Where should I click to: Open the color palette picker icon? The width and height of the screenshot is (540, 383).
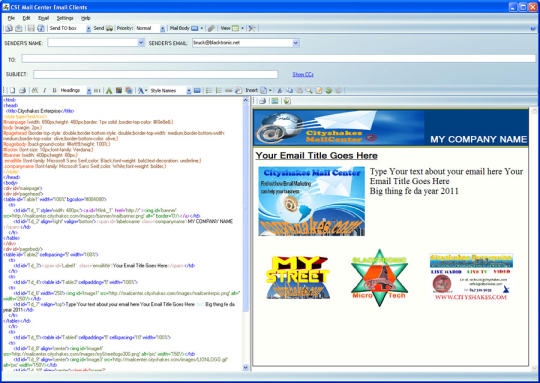119,90
